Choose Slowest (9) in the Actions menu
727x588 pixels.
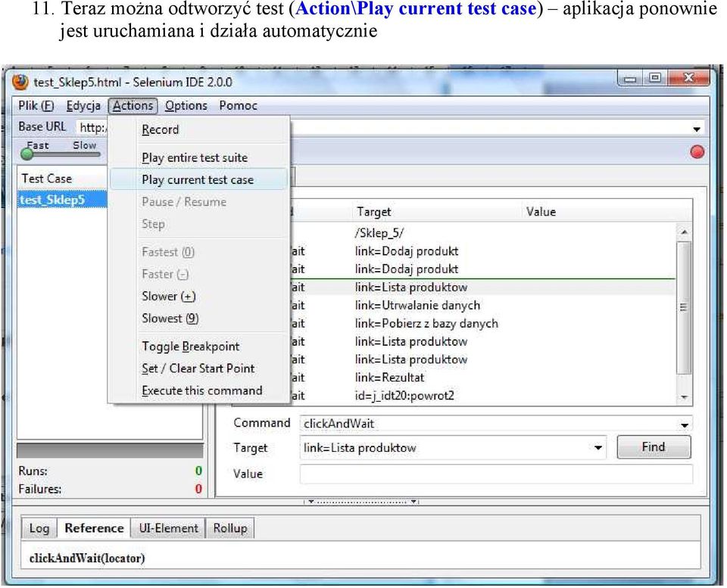[199, 319]
